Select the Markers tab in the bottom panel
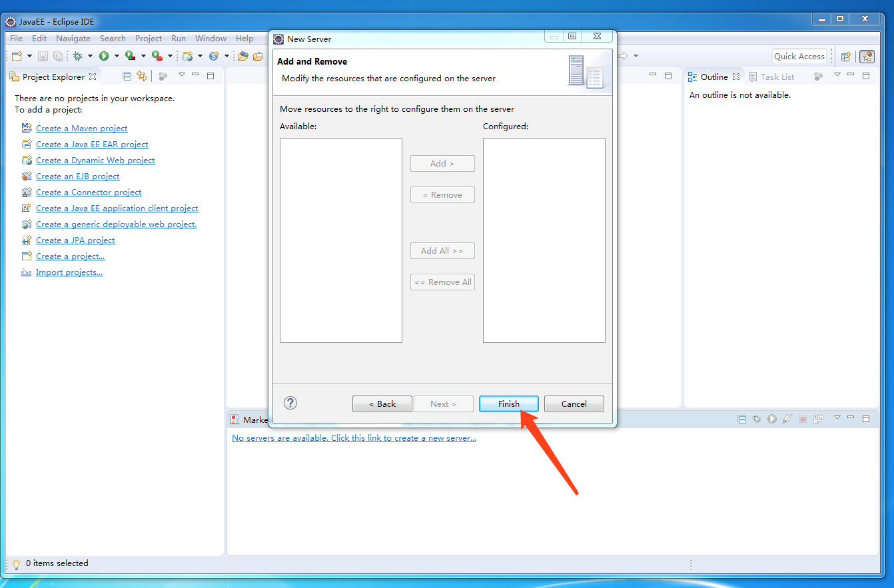The width and height of the screenshot is (894, 588). point(249,420)
